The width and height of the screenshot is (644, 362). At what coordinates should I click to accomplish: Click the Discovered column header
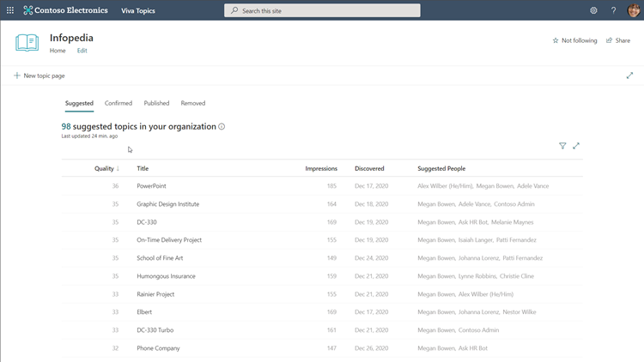369,168
